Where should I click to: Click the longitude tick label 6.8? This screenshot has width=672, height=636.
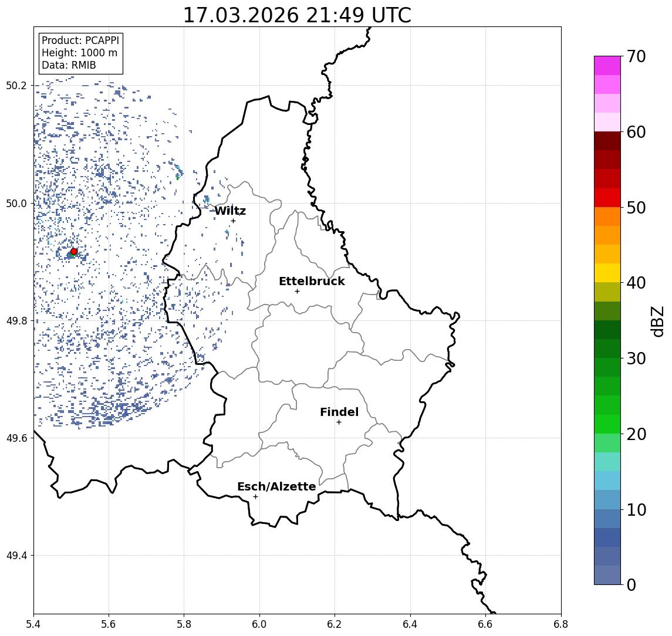click(x=561, y=624)
